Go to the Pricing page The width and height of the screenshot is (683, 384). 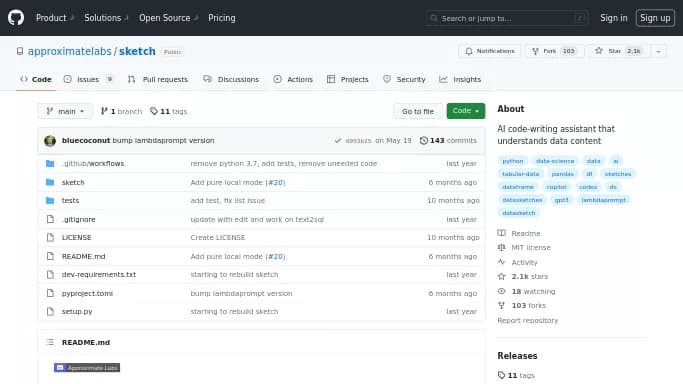click(222, 18)
